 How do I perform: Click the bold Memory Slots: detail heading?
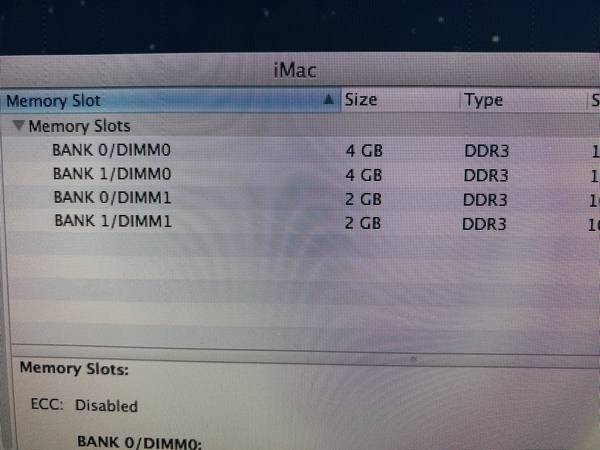pos(74,370)
